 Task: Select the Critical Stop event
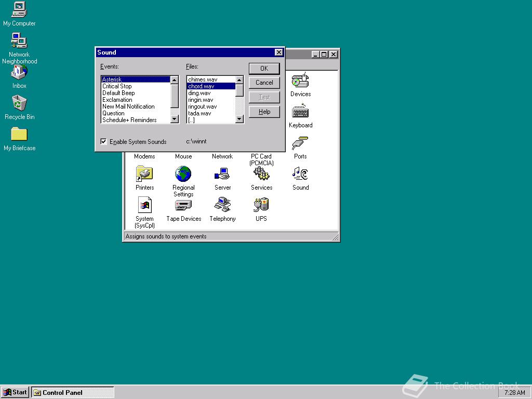point(136,86)
